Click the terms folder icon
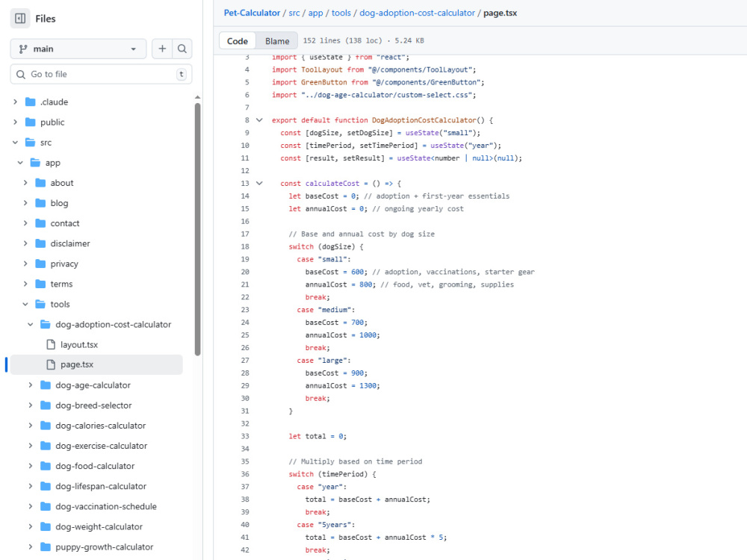Viewport: 747px width, 560px height. point(40,284)
